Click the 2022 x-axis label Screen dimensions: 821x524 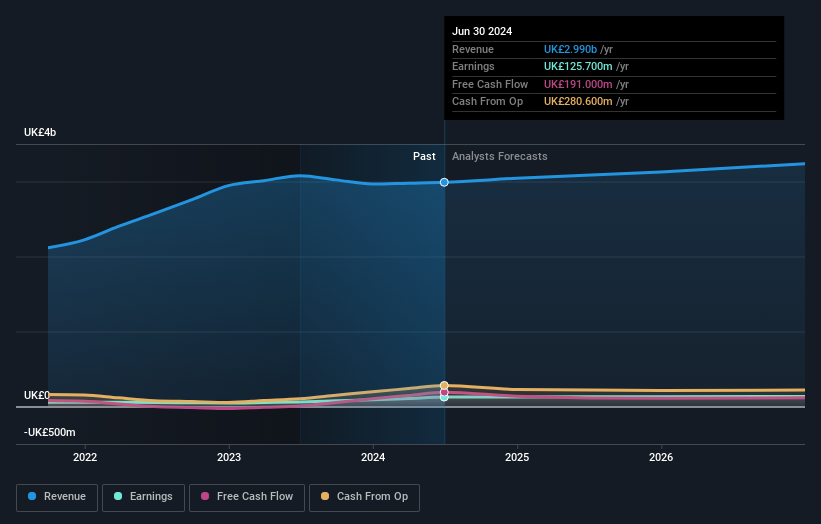[85, 457]
